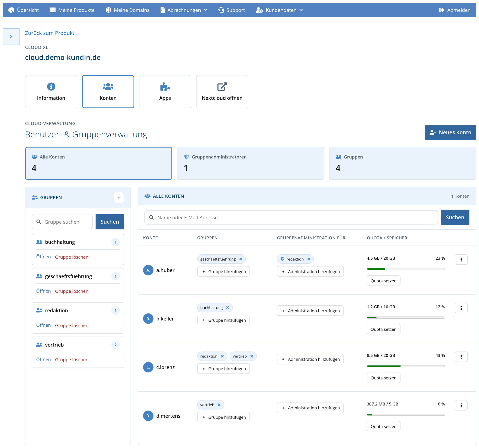Screen dimensions: 479x448
Task: Open the geschaeftsfuehrung group
Action: click(x=43, y=291)
